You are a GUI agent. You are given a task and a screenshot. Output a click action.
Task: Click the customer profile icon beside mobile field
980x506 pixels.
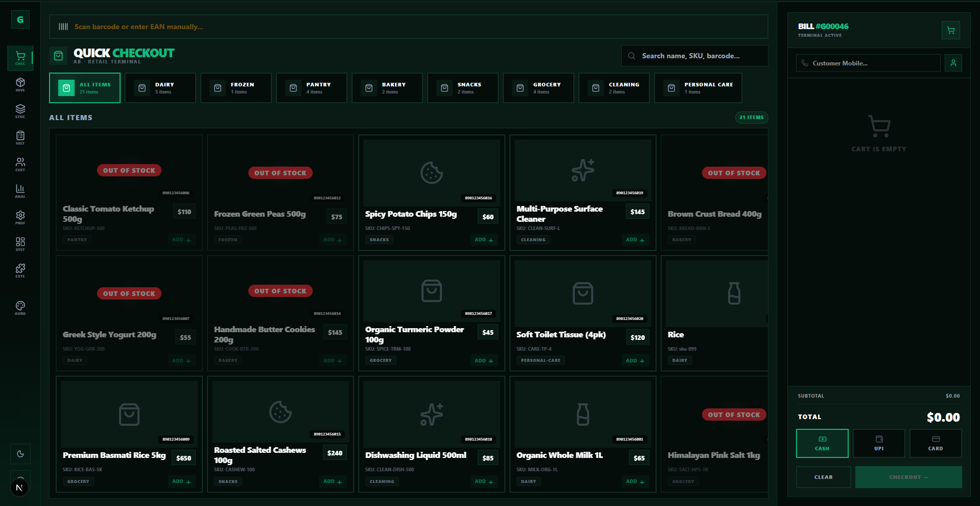coord(953,63)
